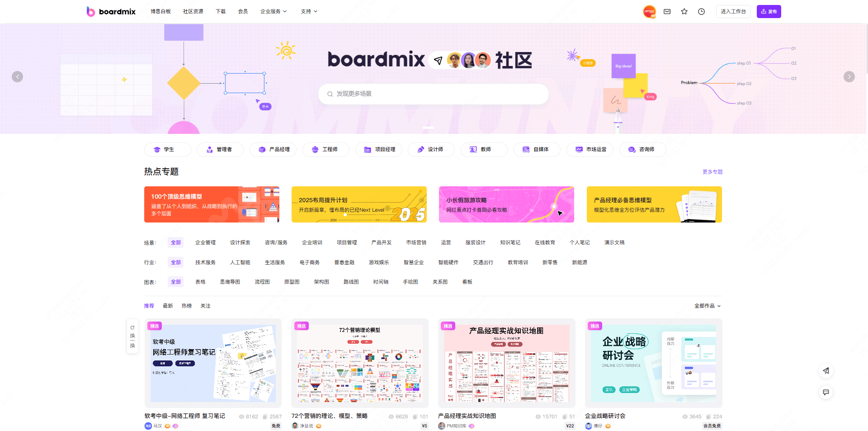Image resolution: width=868 pixels, height=431 pixels.
Task: Click 博仔 author avatar
Action: click(588, 426)
